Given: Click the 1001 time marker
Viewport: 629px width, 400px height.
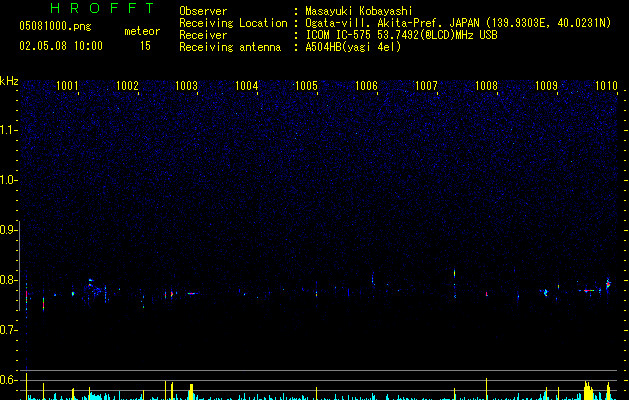Looking at the screenshot, I should pyautogui.click(x=67, y=86).
